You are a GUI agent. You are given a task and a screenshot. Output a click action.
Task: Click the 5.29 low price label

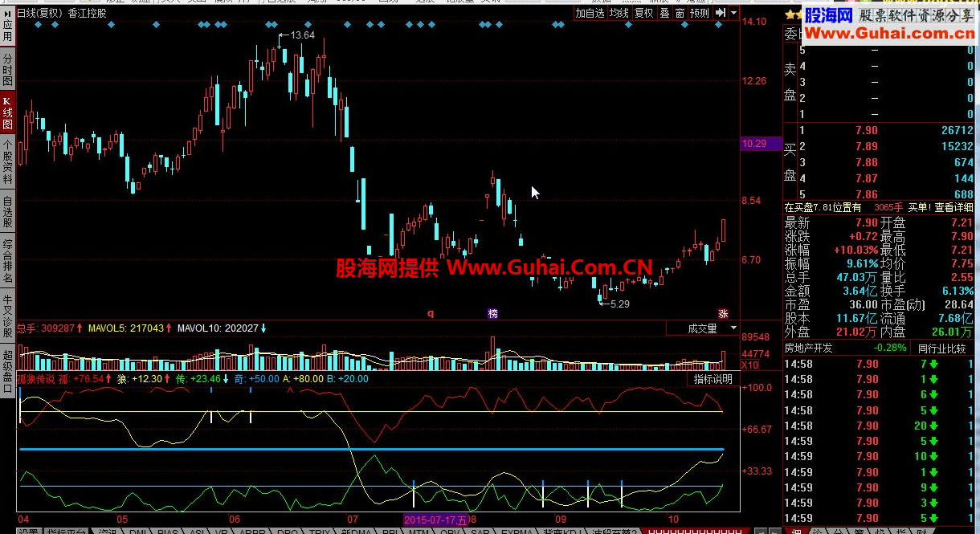pos(619,304)
